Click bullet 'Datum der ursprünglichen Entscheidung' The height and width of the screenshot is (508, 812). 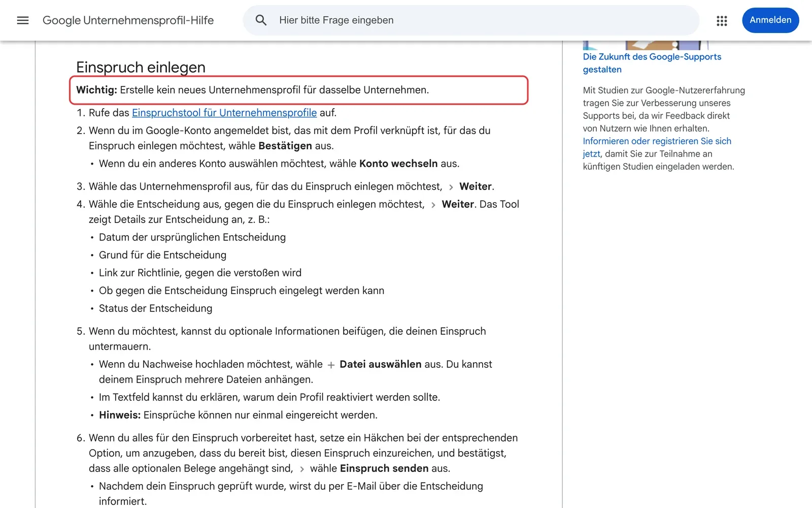point(192,237)
